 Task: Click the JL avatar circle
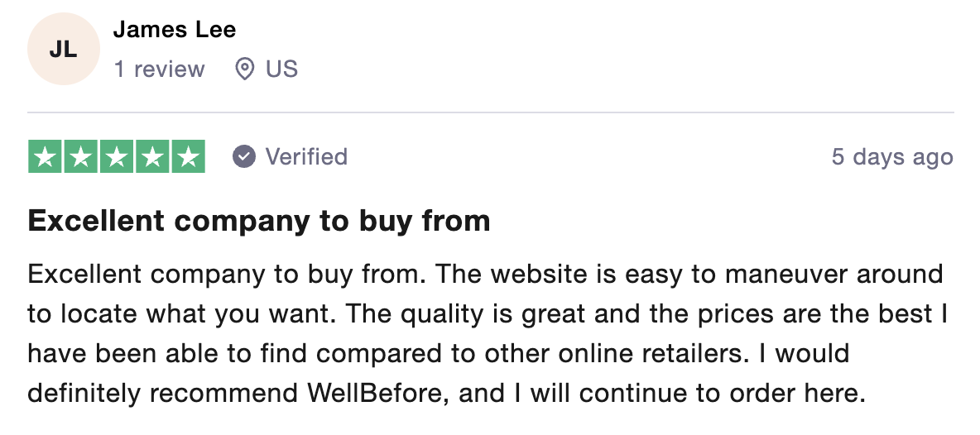[x=63, y=49]
